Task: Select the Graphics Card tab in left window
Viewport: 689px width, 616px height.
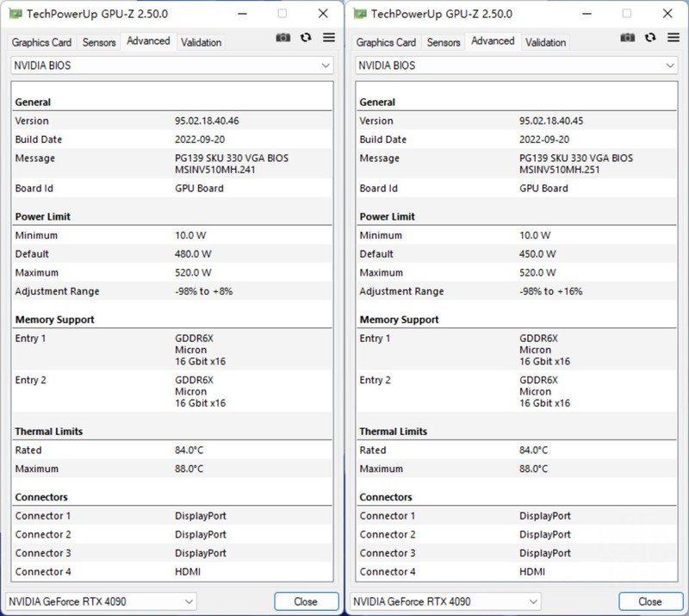Action: 40,41
